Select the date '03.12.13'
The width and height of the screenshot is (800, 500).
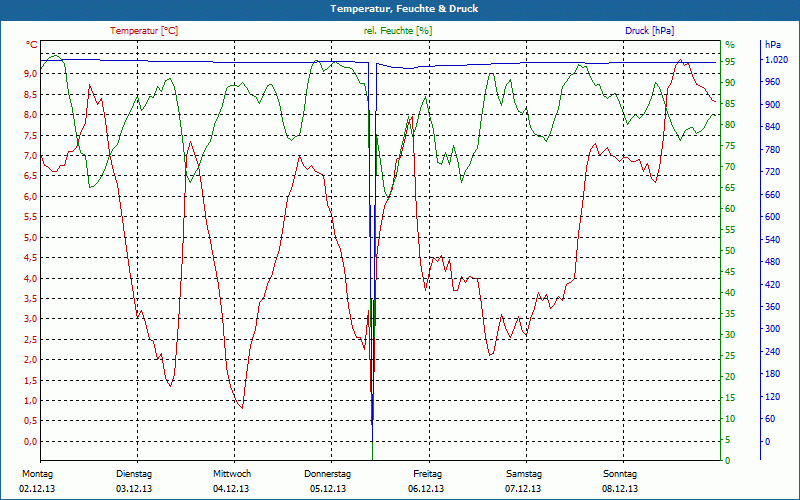[x=134, y=489]
